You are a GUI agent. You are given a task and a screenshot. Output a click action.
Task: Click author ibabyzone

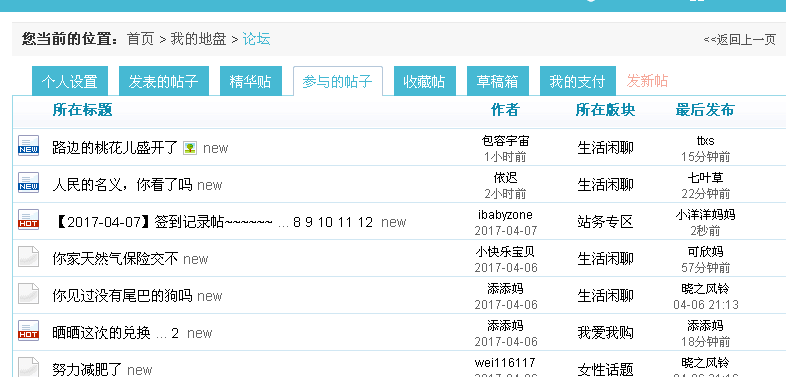[505, 215]
